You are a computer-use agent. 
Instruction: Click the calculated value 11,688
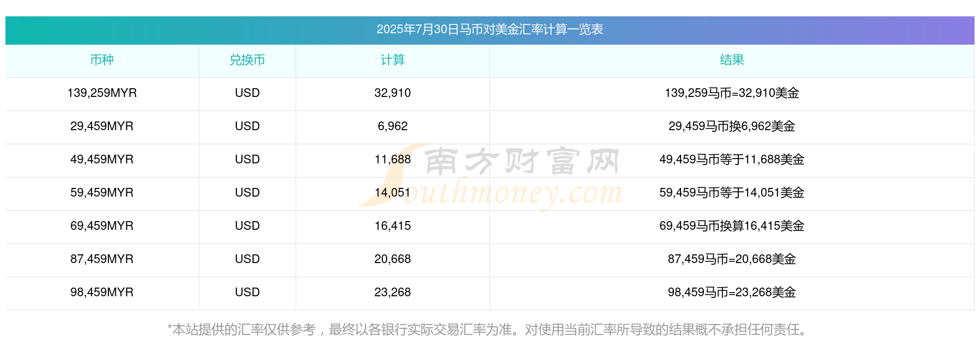point(393,160)
